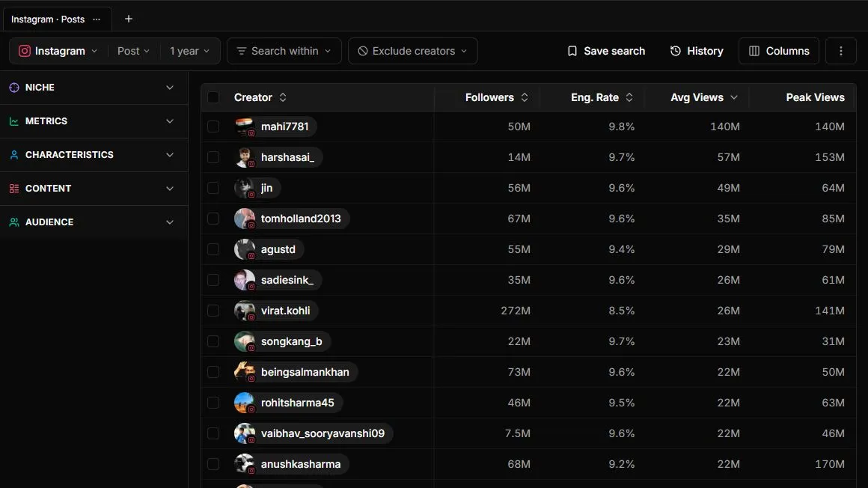Open the more options vertical dots

tap(841, 51)
